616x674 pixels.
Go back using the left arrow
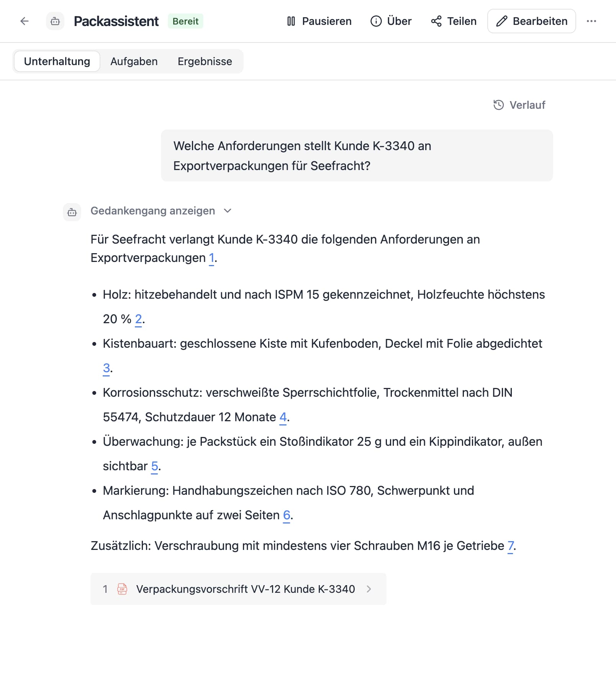point(25,21)
